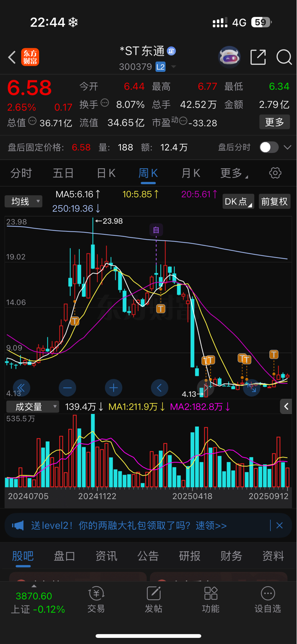Image resolution: width=297 pixels, height=644 pixels.
Task: Select the 周K tab
Action: pos(148,173)
